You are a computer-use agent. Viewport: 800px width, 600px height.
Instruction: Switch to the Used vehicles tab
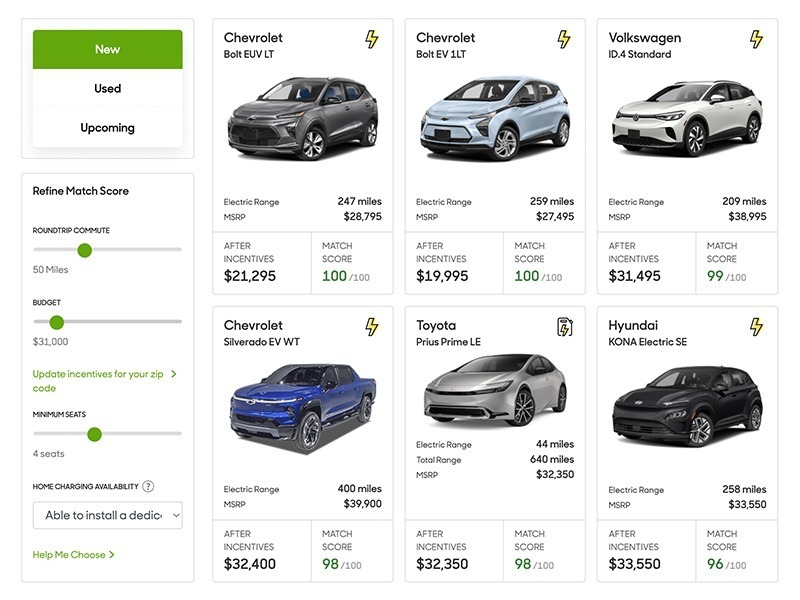tap(107, 88)
